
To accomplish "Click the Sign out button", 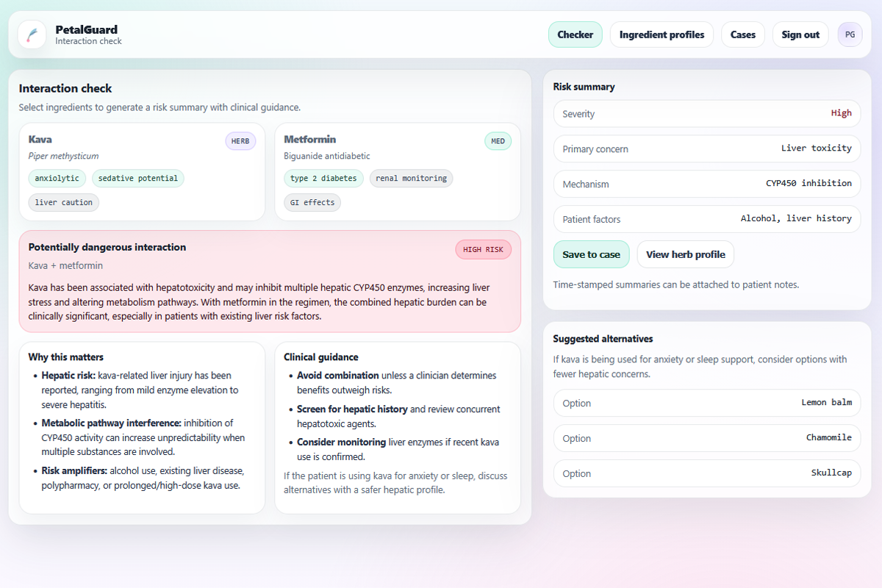I will tap(800, 35).
